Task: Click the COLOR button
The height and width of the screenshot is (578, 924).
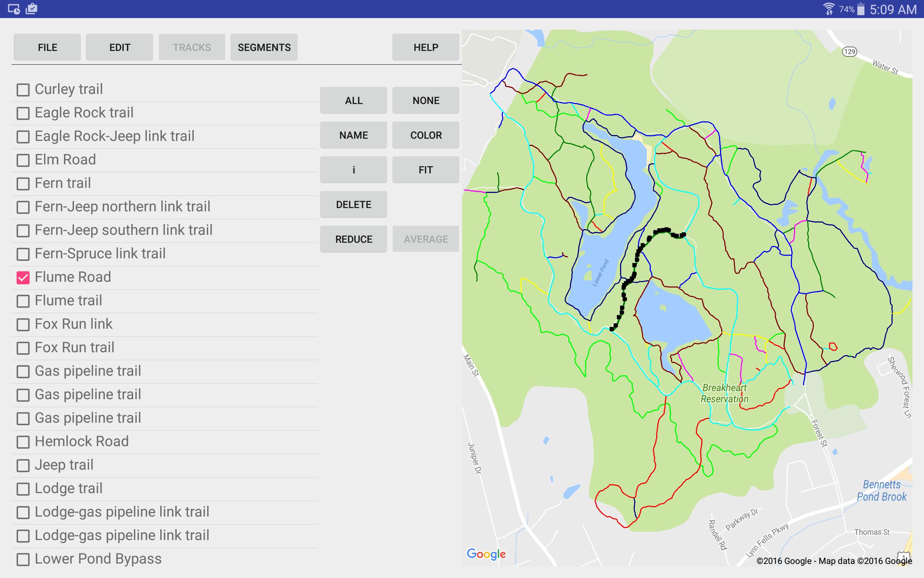Action: tap(426, 135)
